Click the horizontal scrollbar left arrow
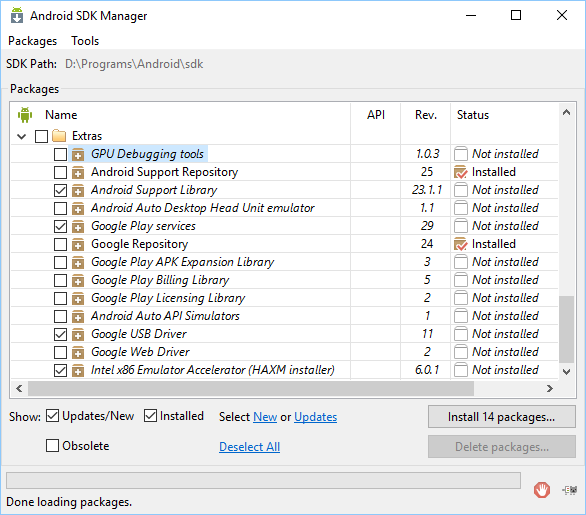The height and width of the screenshot is (515, 586). (x=19, y=388)
